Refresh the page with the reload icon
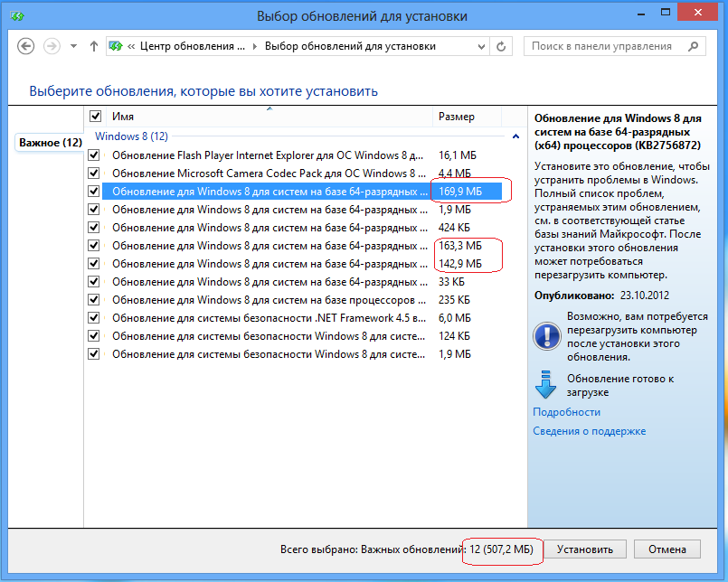The height and width of the screenshot is (582, 728). 501,46
